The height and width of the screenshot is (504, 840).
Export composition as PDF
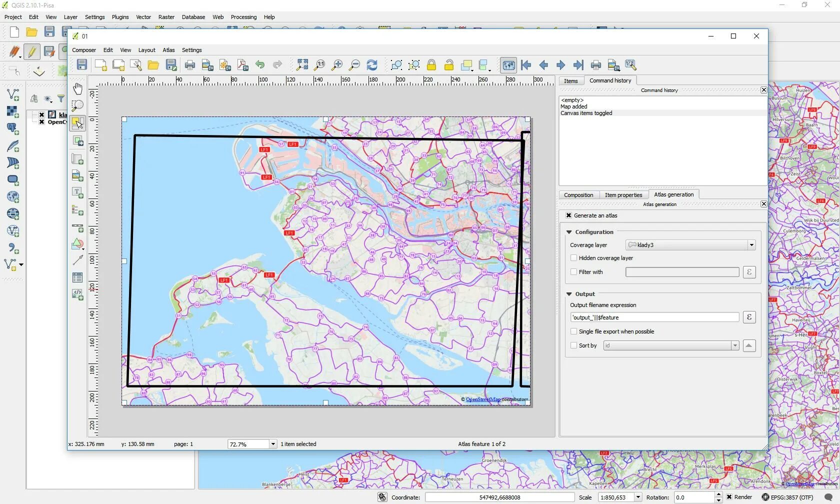coord(242,64)
